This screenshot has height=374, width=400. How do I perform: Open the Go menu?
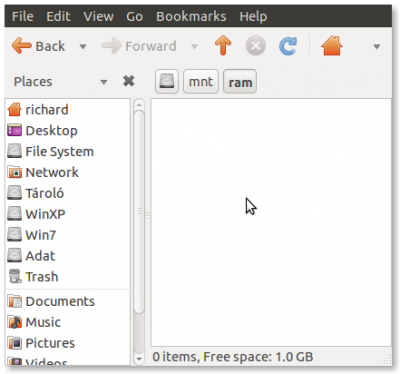tap(134, 16)
